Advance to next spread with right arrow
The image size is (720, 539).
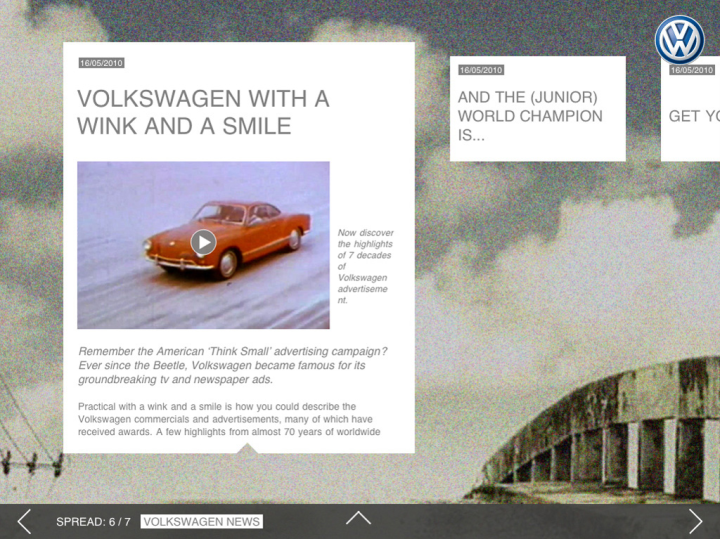[695, 521]
